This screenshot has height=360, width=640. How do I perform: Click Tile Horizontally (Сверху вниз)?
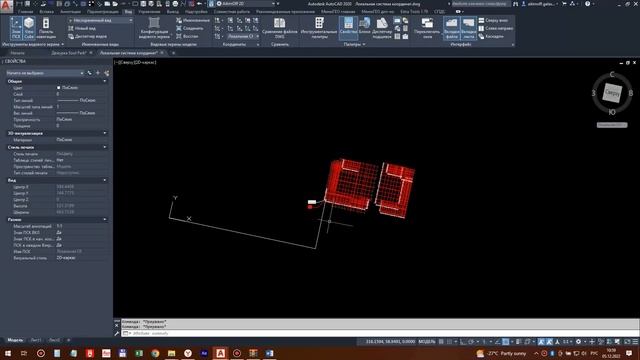tap(493, 20)
